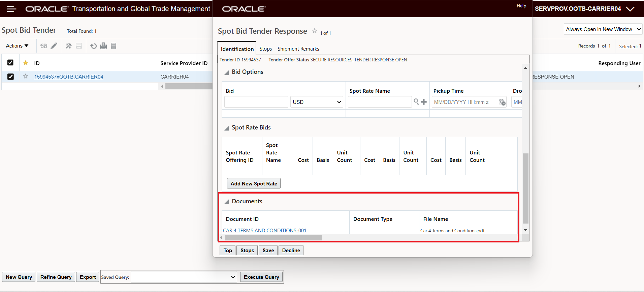Click the New Query button
The height and width of the screenshot is (292, 644).
click(19, 277)
